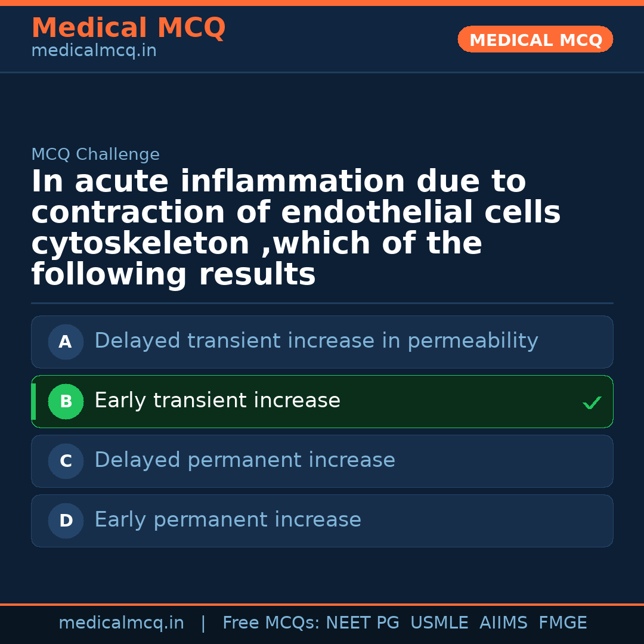This screenshot has height=644, width=644.
Task: Click 'NEET PG' in the footer
Action: click(x=363, y=623)
